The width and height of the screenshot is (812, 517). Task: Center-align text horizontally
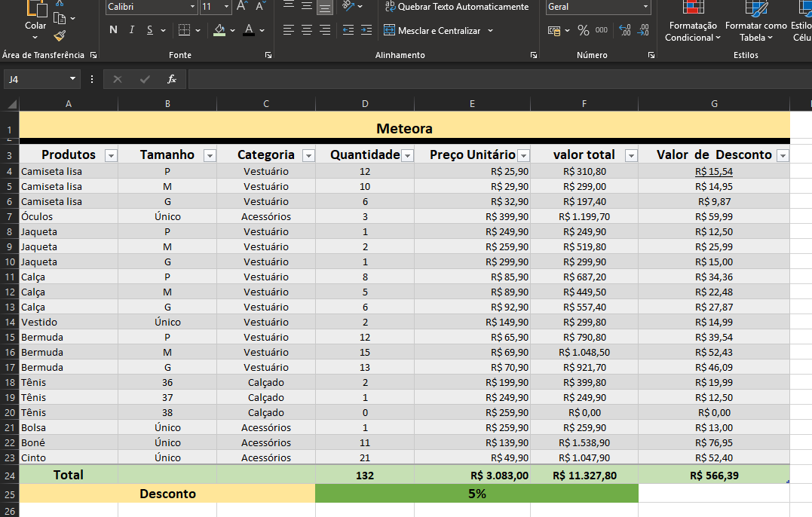(306, 30)
